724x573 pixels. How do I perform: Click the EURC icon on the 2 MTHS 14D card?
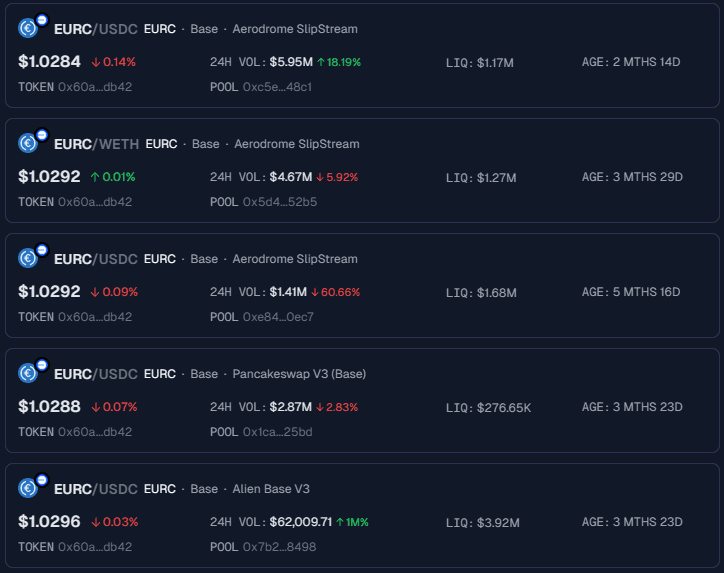pyautogui.click(x=28, y=28)
